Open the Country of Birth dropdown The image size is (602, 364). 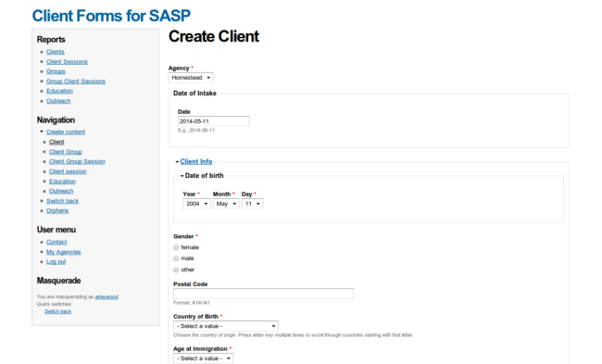pos(226,326)
